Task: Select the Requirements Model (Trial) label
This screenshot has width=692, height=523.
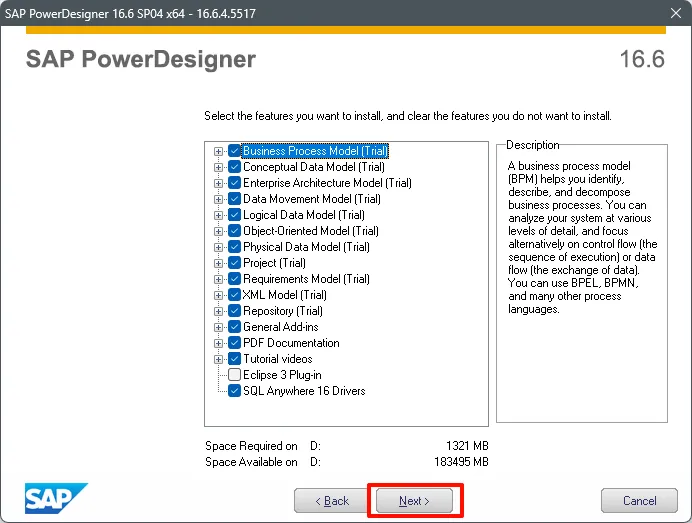Action: pos(306,279)
